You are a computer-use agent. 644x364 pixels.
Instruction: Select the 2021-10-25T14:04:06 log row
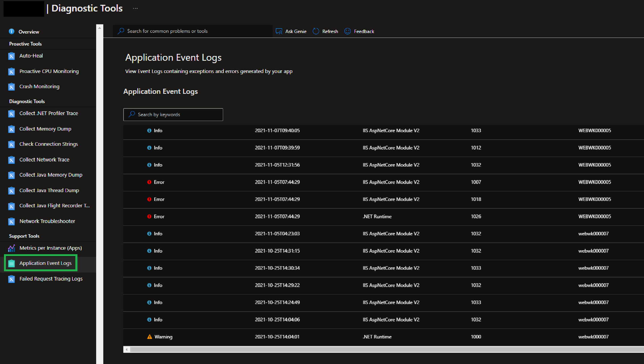tap(384, 319)
